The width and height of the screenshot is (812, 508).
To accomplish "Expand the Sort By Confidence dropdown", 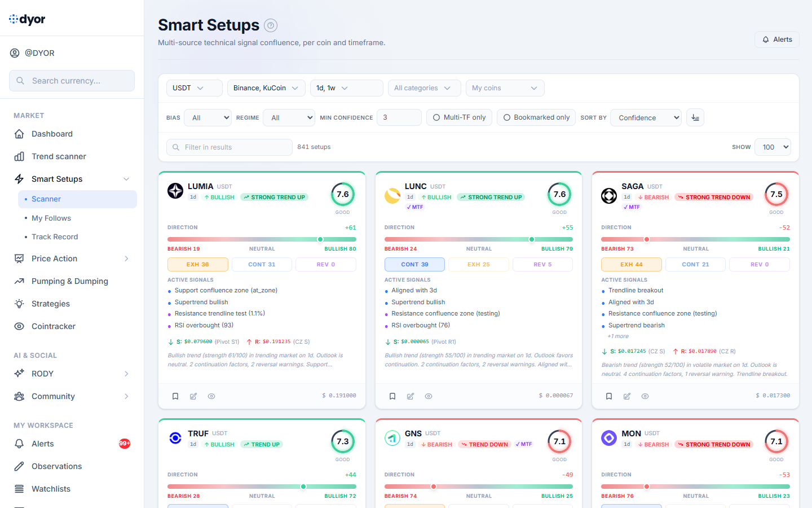I will (646, 117).
